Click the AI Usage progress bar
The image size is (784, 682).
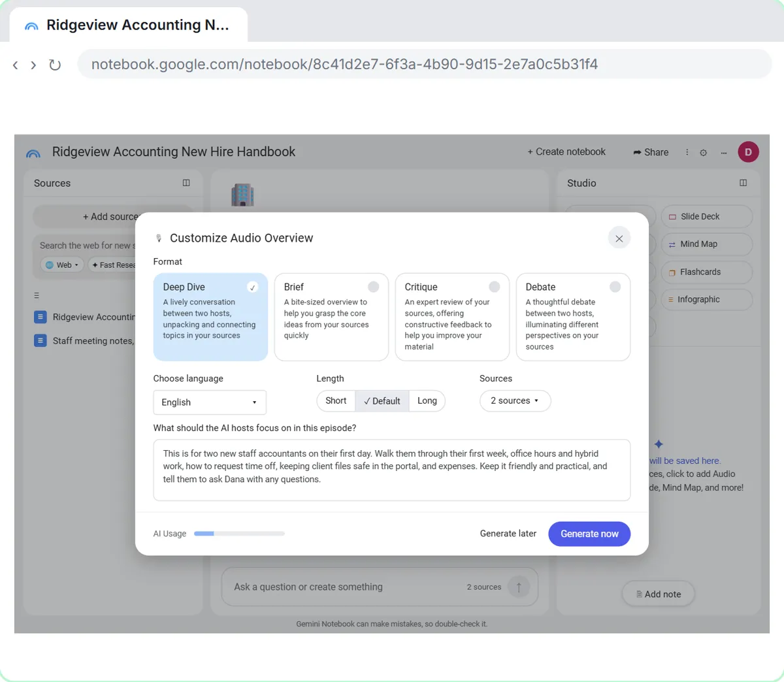pos(239,534)
